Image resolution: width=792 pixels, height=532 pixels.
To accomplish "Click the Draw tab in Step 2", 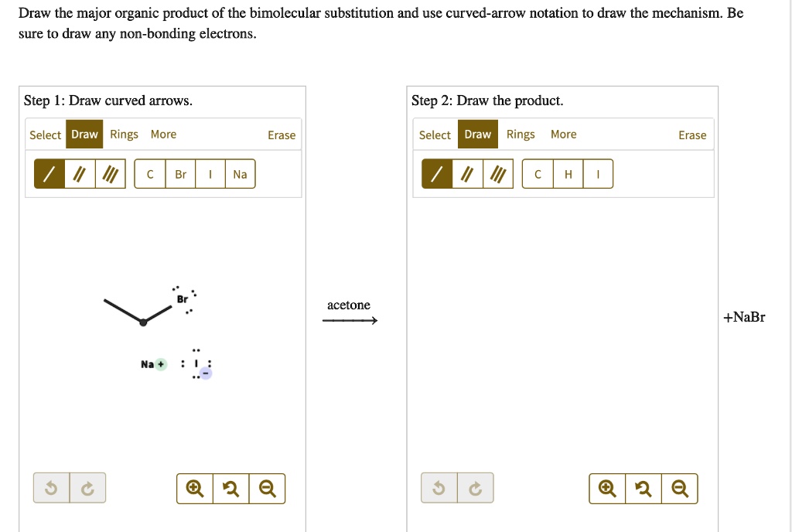I will 477,134.
